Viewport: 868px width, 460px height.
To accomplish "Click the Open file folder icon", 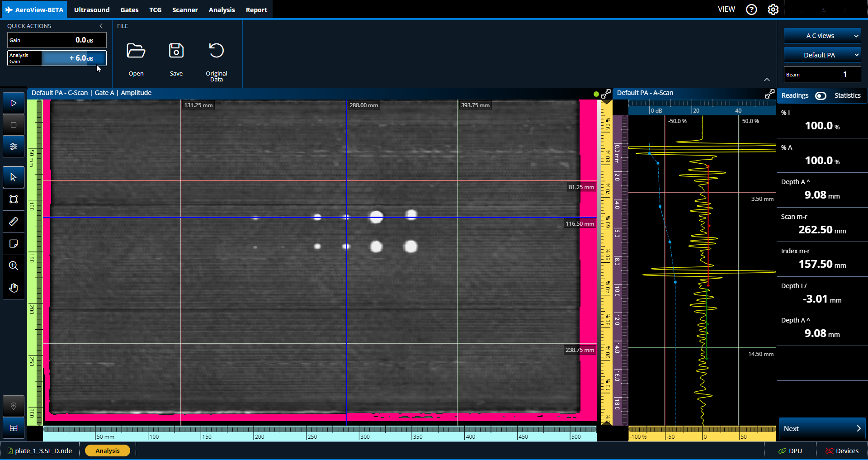I will [136, 51].
